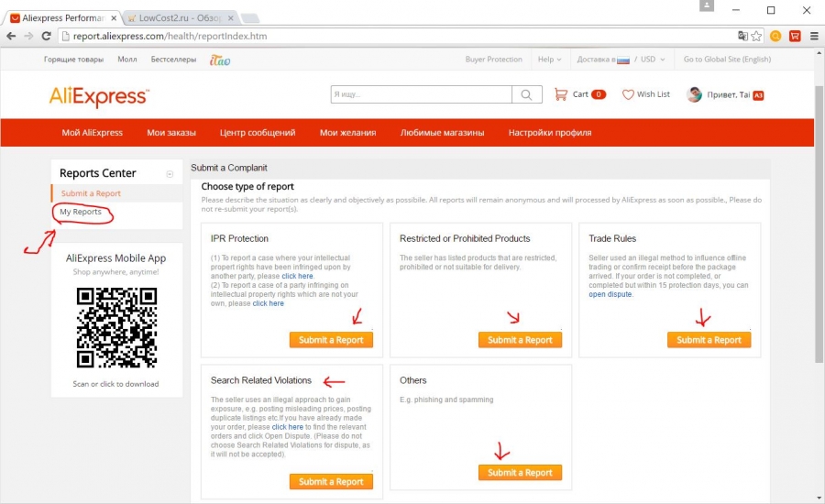Click the browser address bar

point(400,36)
